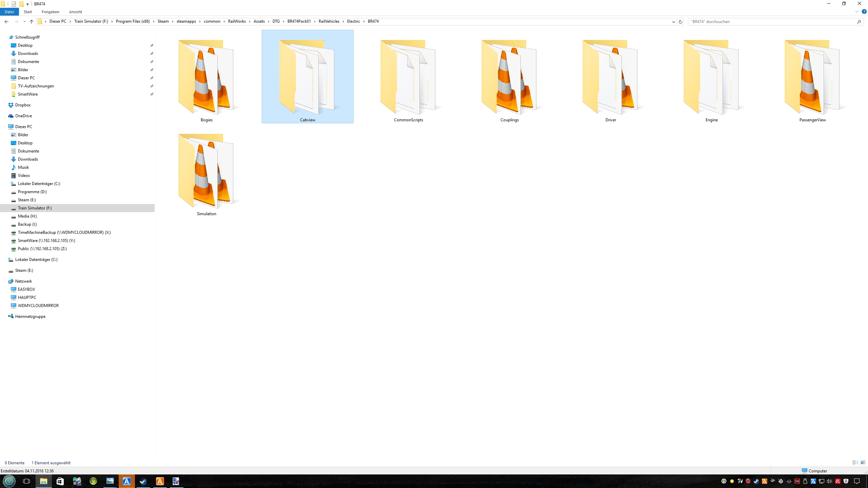The image size is (868, 488).
Task: Click the refresh address bar button
Action: (680, 22)
